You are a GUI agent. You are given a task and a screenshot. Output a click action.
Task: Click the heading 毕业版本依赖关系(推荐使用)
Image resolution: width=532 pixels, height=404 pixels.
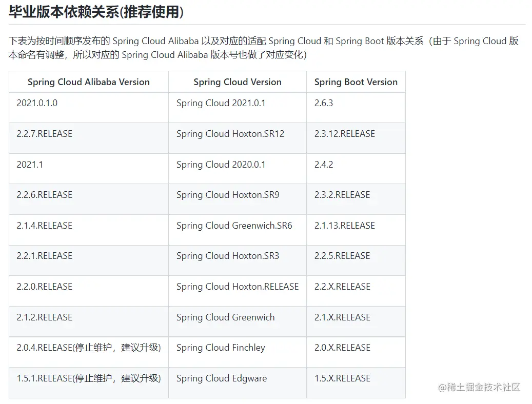pyautogui.click(x=96, y=12)
